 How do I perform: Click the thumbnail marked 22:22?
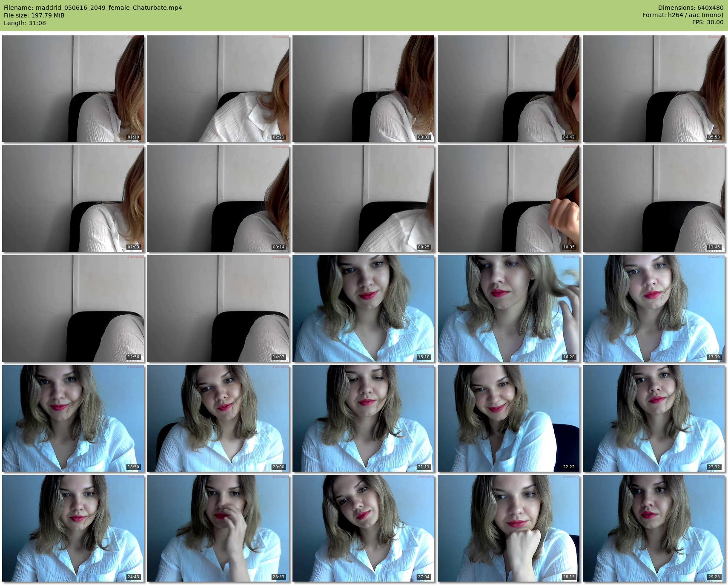tap(509, 418)
